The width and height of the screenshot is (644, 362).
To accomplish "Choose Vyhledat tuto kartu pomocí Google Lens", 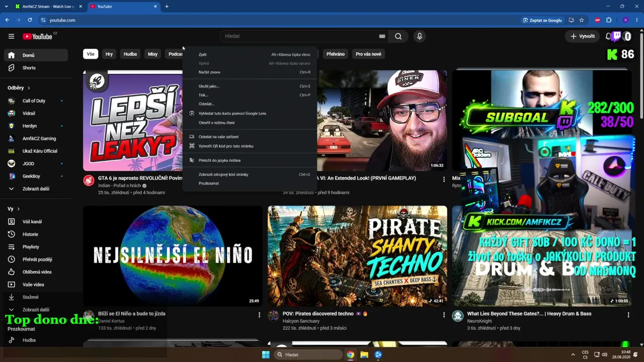I will pyautogui.click(x=250, y=113).
